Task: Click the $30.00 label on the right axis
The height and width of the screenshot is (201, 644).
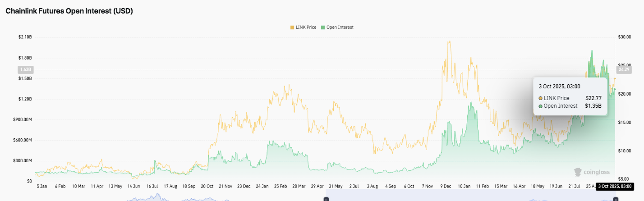Action: [x=624, y=37]
